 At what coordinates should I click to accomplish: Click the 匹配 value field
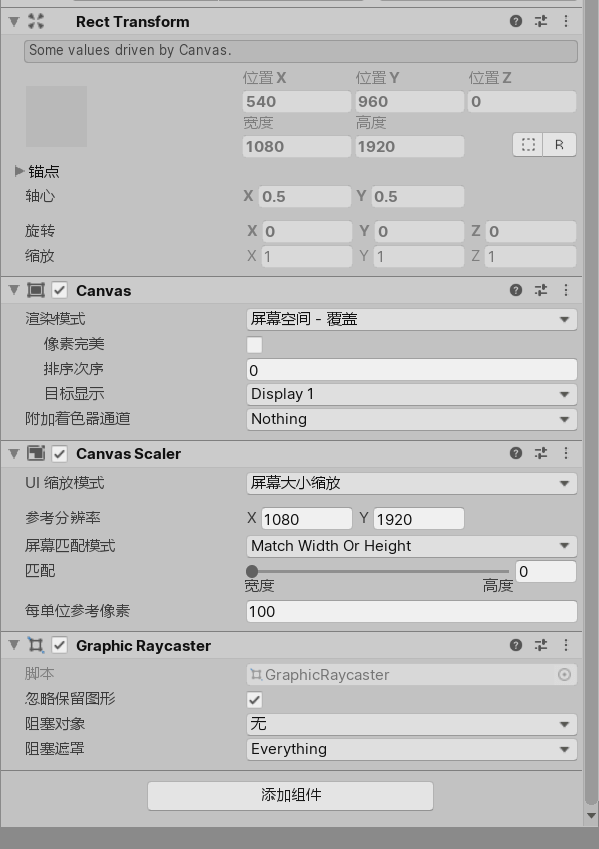[x=546, y=571]
